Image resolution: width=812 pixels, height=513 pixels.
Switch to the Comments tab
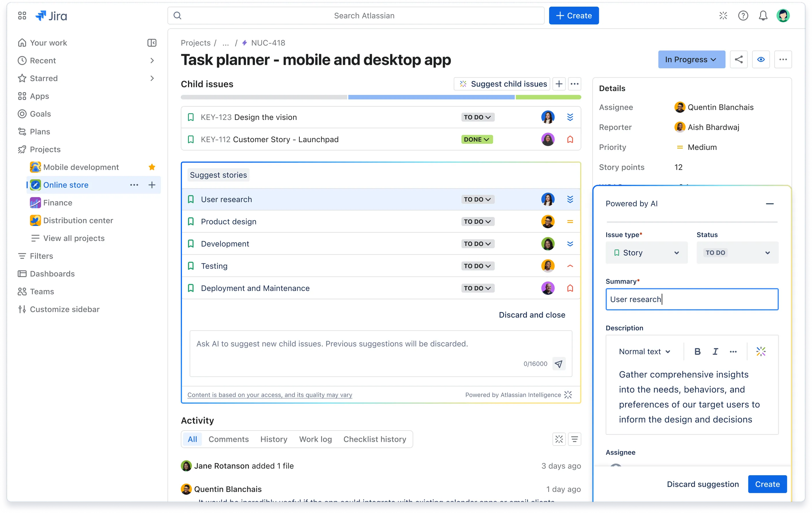(x=229, y=439)
